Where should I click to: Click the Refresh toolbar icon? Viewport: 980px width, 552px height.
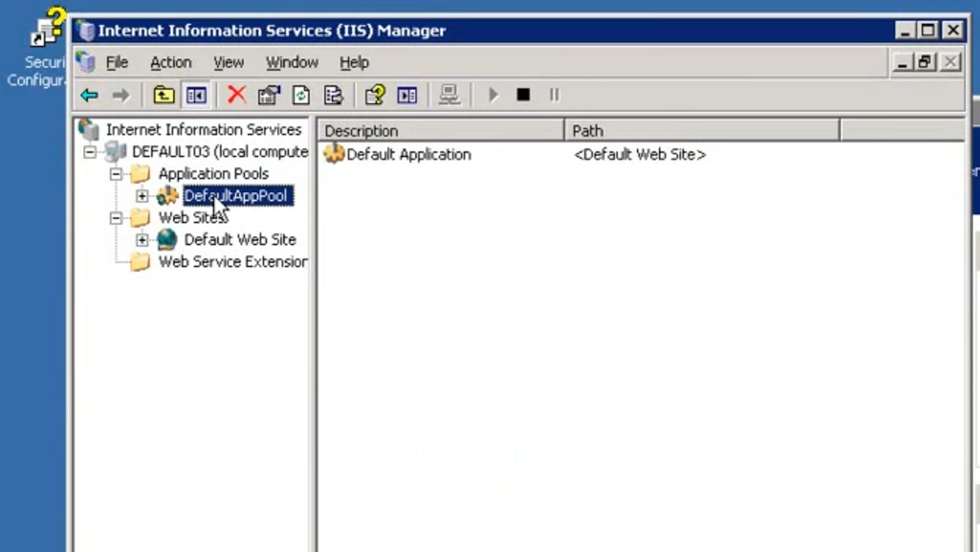coord(301,95)
